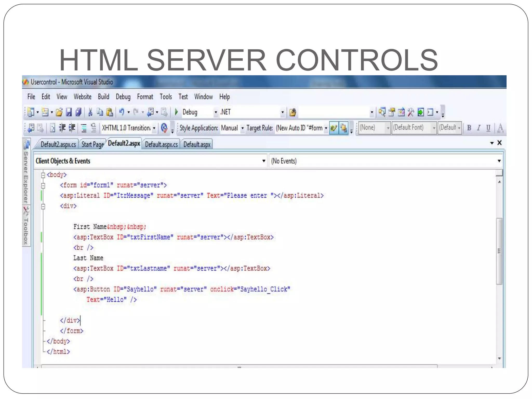Click the scroll down arrow in the editor
Image resolution: width=532 pixels, height=399 pixels.
click(499, 358)
